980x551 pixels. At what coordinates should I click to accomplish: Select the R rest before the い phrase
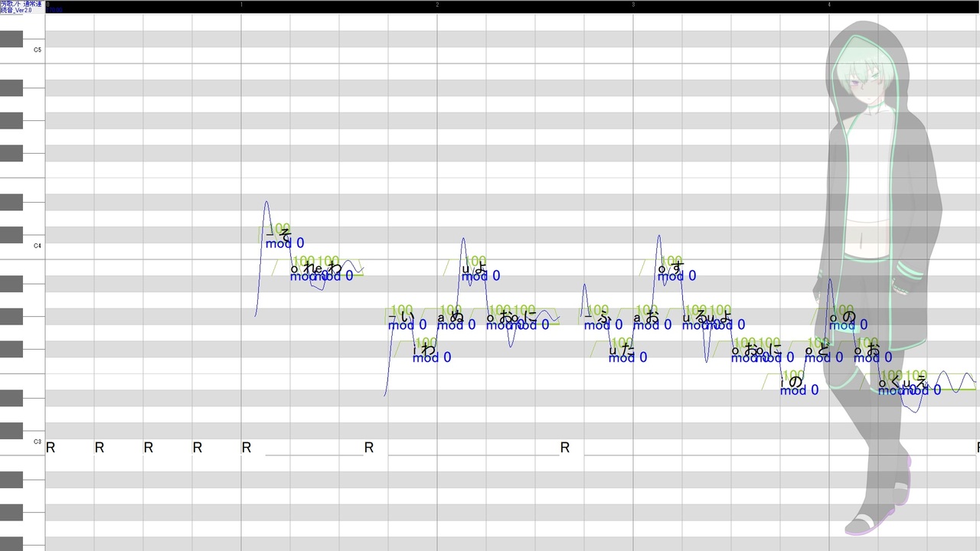pyautogui.click(x=369, y=447)
